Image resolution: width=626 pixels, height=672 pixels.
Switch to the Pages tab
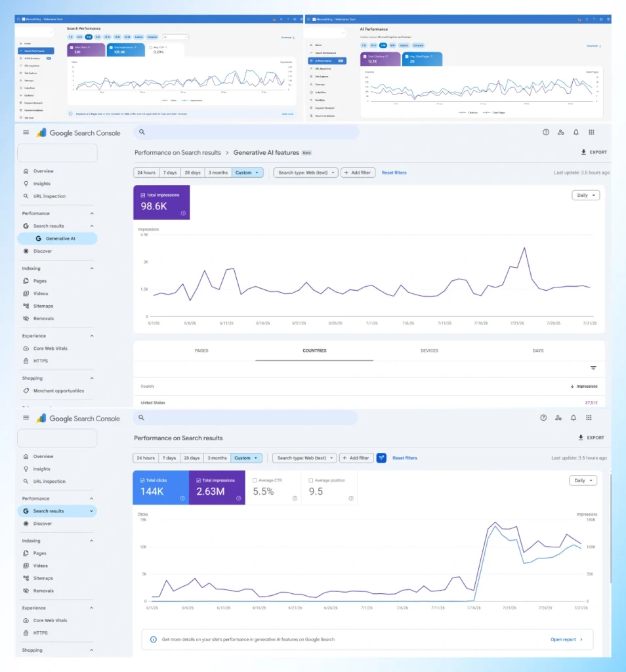coord(201,350)
